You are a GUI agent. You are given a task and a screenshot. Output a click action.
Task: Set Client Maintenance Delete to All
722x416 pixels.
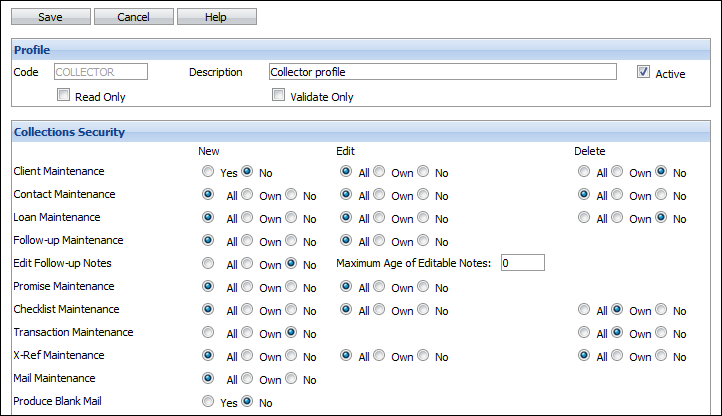(584, 171)
